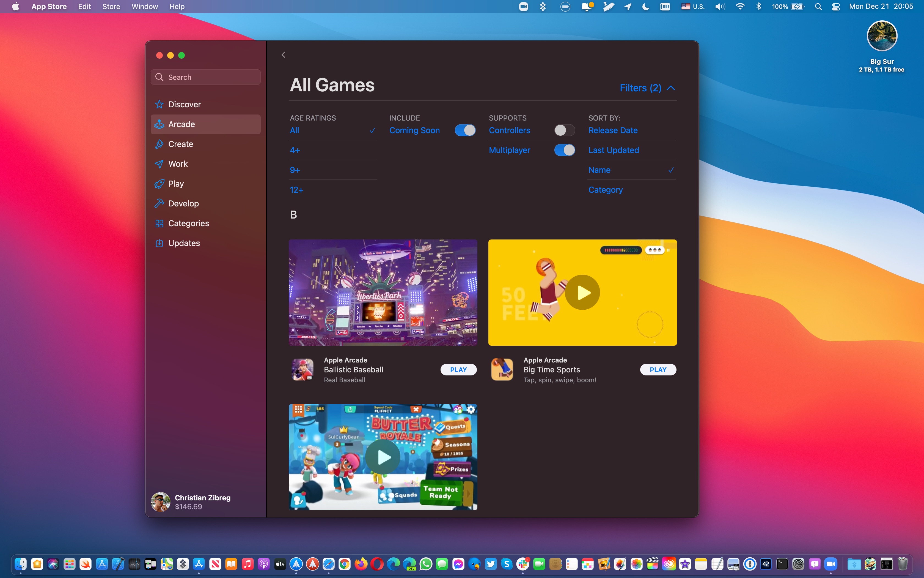Launch Safari from the Dock

pyautogui.click(x=329, y=564)
